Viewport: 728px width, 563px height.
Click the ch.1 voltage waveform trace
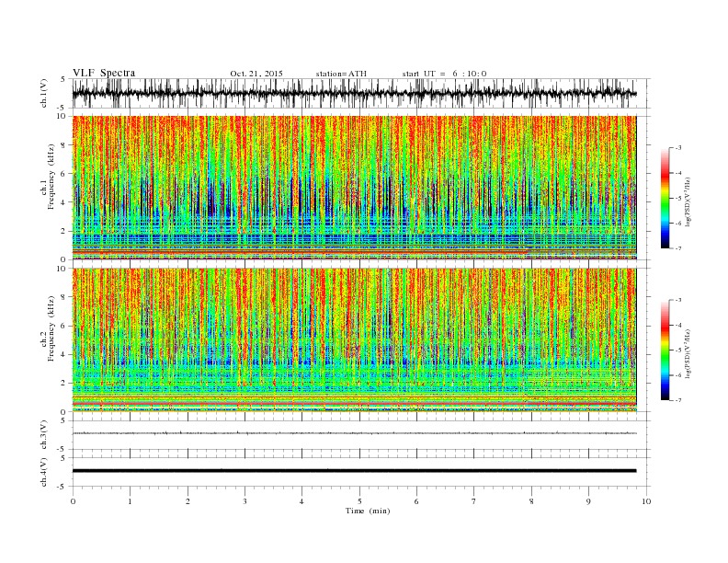tap(354, 93)
